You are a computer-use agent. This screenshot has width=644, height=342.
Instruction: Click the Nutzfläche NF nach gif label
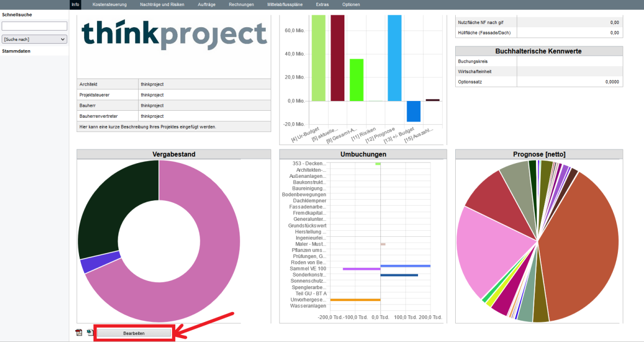(480, 22)
